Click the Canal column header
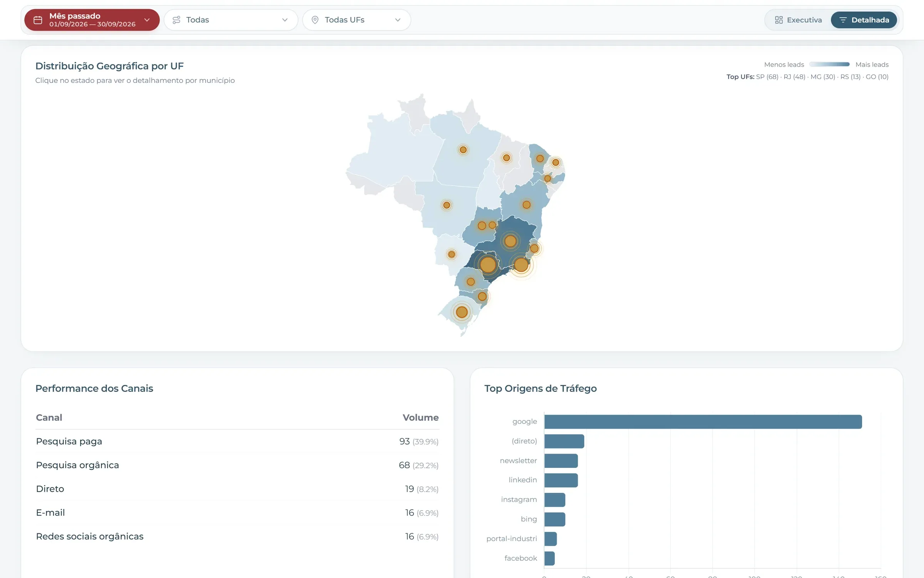Viewport: 924px width, 578px height. [49, 417]
